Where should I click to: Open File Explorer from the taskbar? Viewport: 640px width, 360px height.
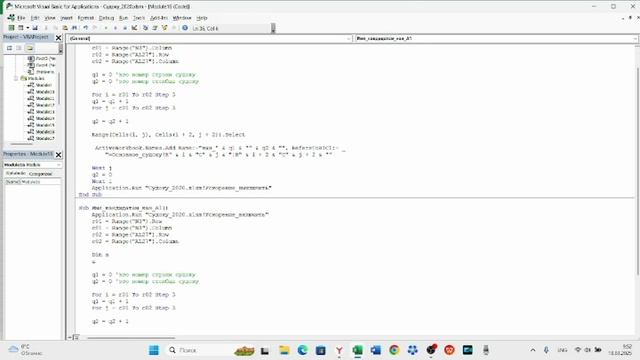click(x=284, y=350)
